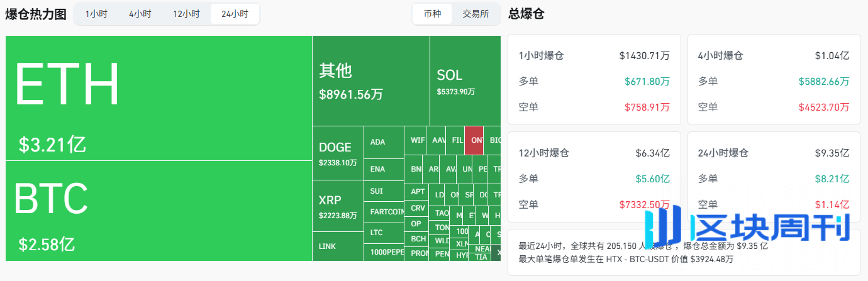The height and width of the screenshot is (281, 868).
Task: Open the LINK heatmap block
Action: (338, 246)
